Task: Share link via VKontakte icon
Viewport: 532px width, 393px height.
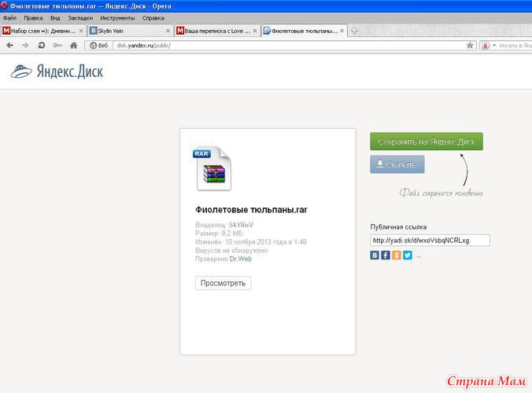Action: [375, 255]
